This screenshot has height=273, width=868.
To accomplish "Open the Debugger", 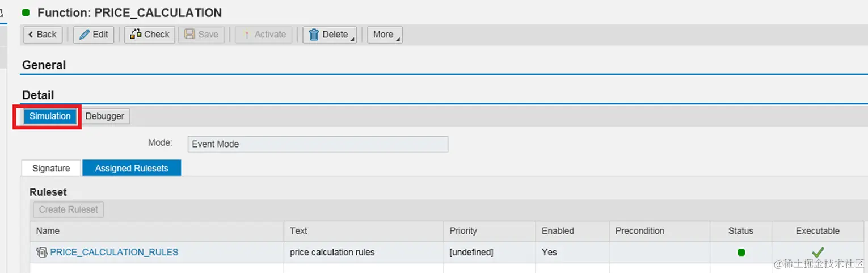I will pyautogui.click(x=105, y=116).
